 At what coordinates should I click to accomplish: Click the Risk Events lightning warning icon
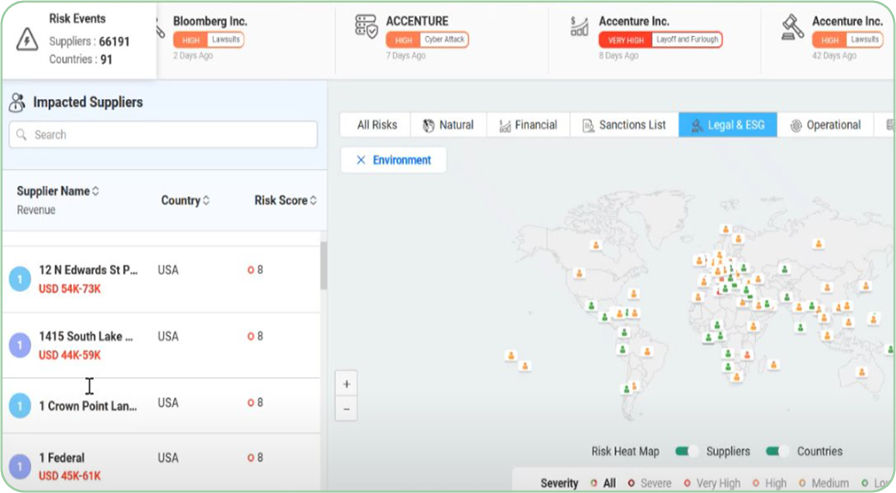tap(27, 39)
